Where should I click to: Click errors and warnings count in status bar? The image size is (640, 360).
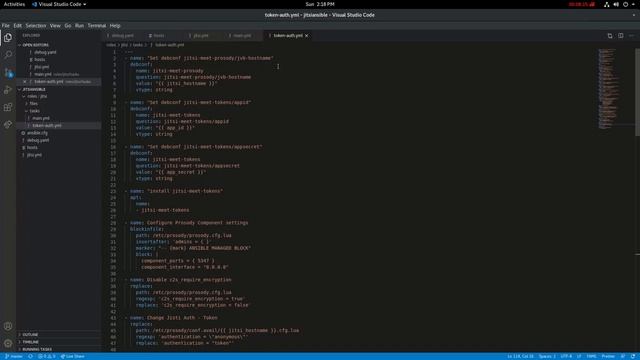[46, 356]
